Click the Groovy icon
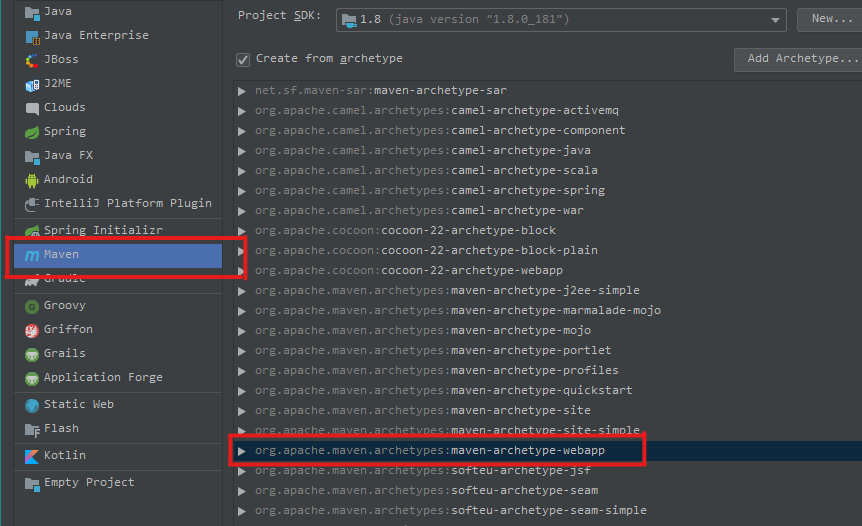Image resolution: width=862 pixels, height=526 pixels. point(32,306)
